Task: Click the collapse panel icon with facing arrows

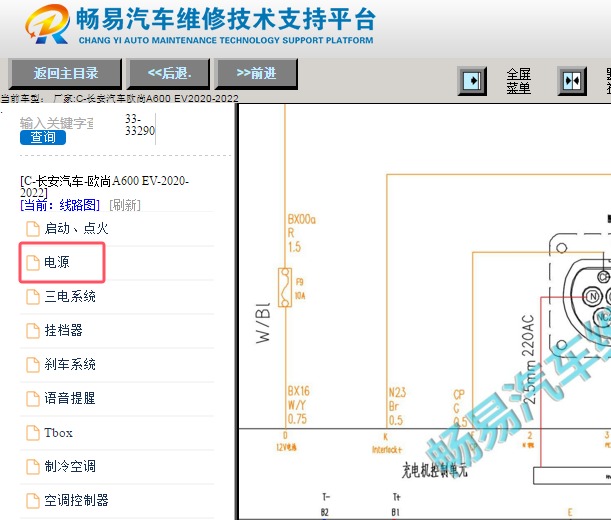Action: click(572, 81)
